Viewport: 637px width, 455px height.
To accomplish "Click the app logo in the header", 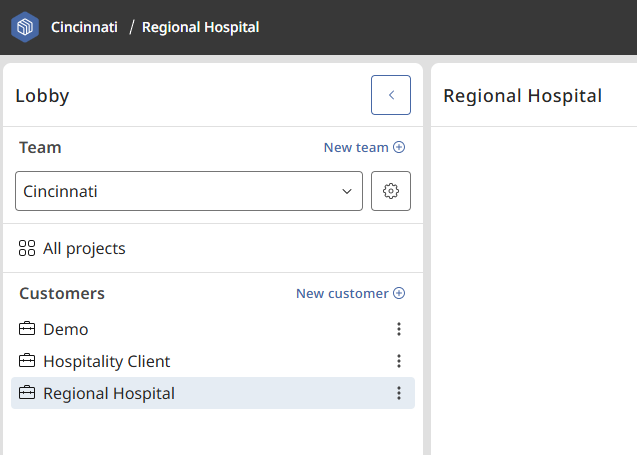I will pos(25,27).
